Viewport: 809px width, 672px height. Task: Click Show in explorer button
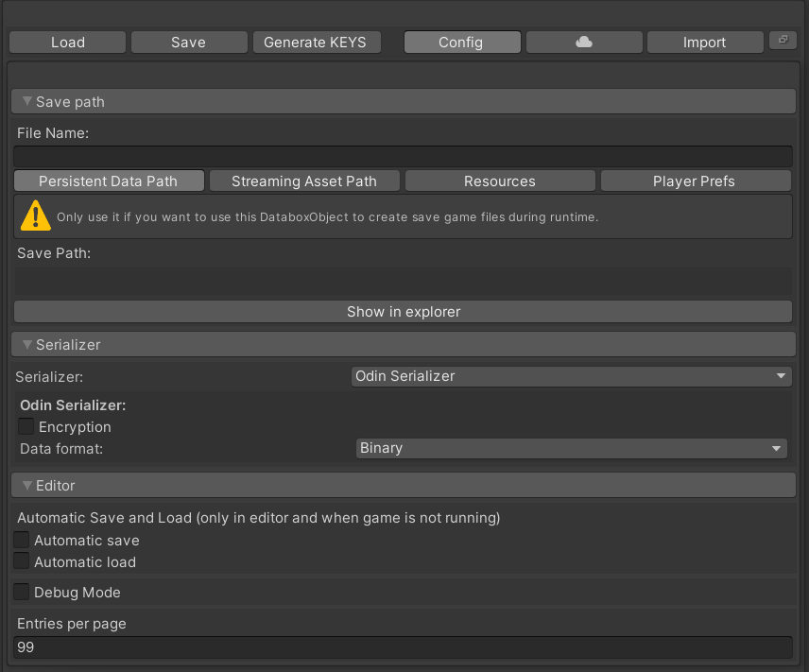pyautogui.click(x=403, y=312)
